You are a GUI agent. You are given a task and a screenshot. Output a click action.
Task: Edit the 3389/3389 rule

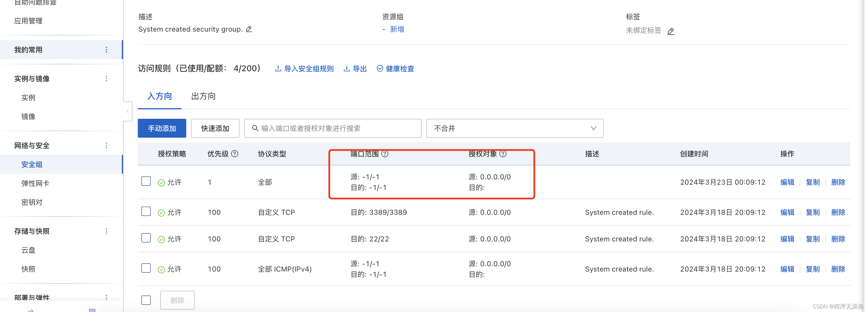pyautogui.click(x=787, y=212)
